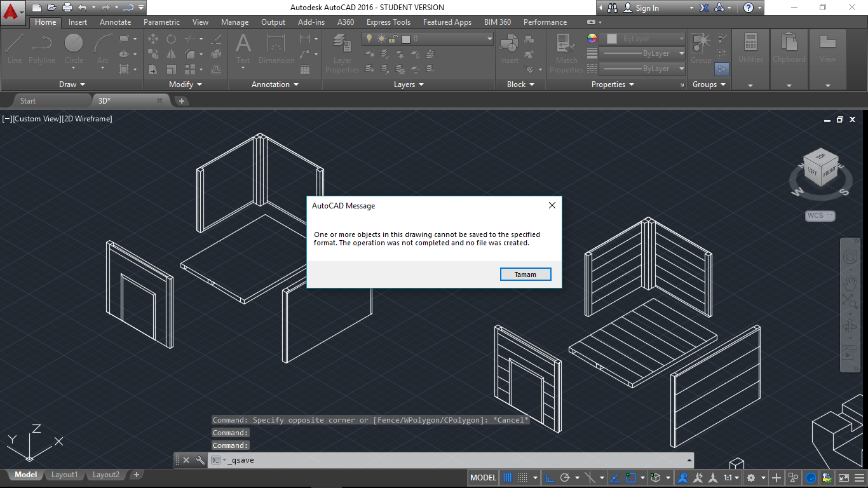Open the annotation scale 1:1 dropdown

731,478
